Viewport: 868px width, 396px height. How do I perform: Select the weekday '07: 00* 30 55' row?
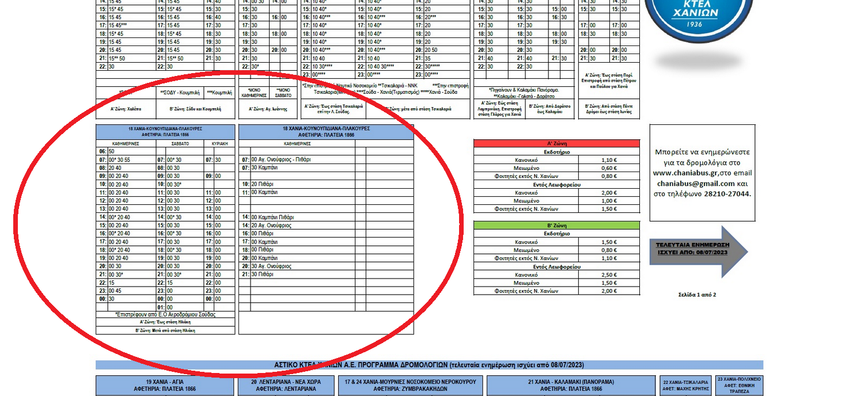[x=126, y=159]
